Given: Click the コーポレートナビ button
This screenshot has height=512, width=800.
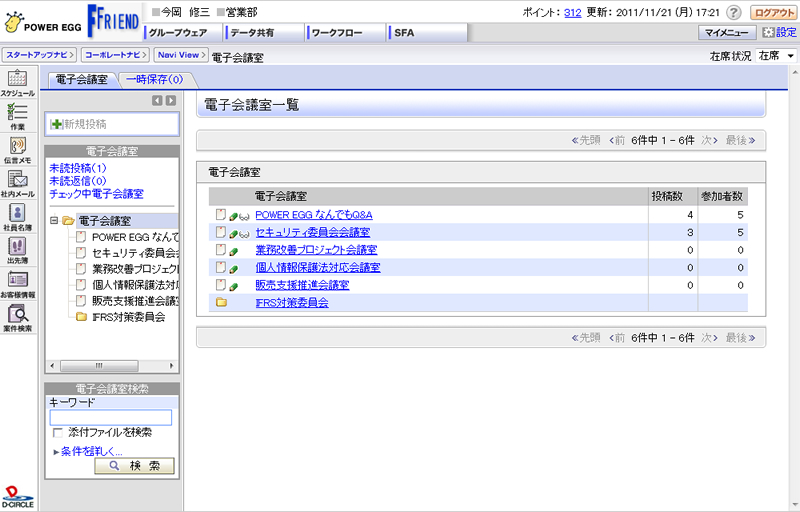Looking at the screenshot, I should pos(116,55).
